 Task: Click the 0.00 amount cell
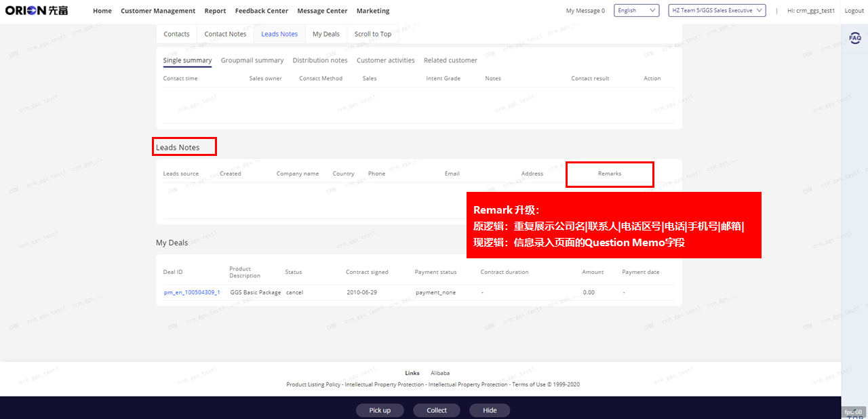coord(589,292)
